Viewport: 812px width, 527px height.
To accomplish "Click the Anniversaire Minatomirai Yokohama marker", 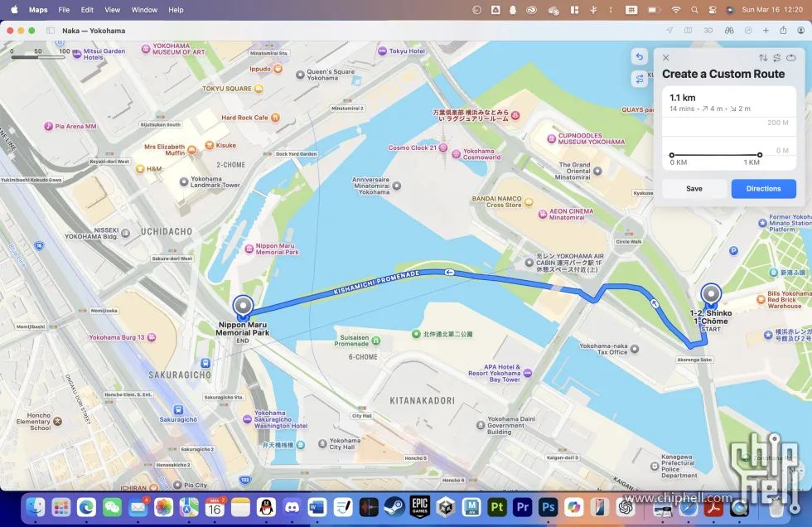I will point(397,186).
